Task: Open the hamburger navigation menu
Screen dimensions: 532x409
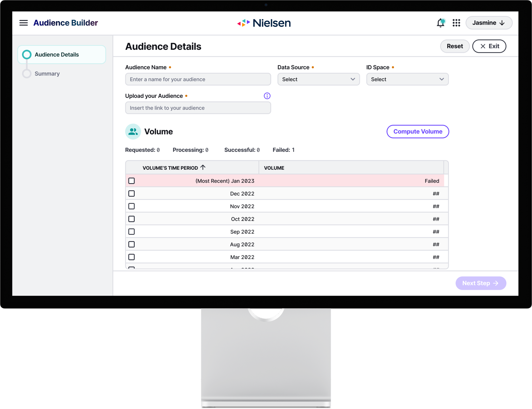Action: tap(23, 23)
